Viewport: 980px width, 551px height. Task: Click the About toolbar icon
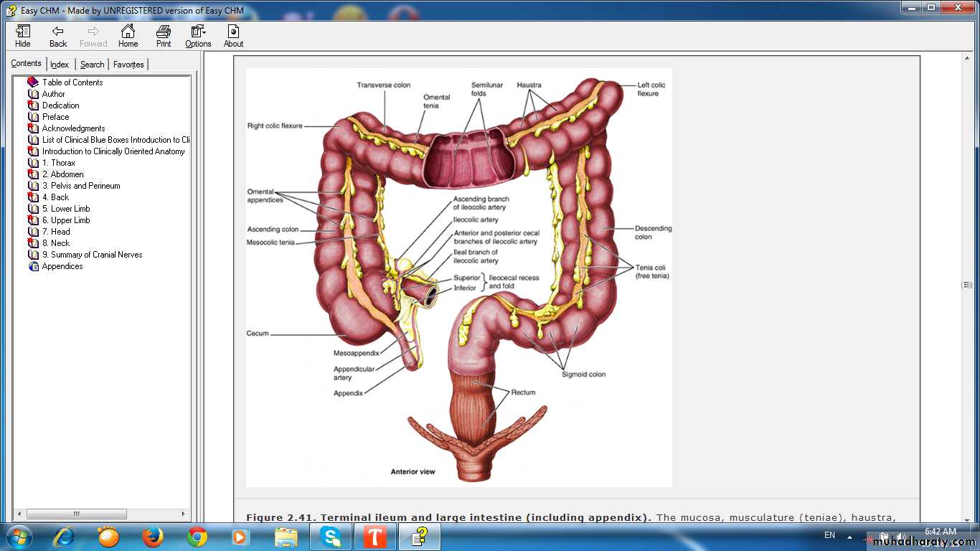pyautogui.click(x=233, y=36)
